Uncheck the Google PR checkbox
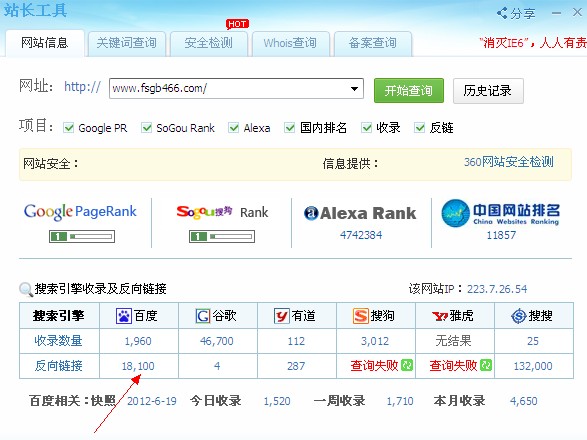The width and height of the screenshot is (587, 440). point(69,128)
